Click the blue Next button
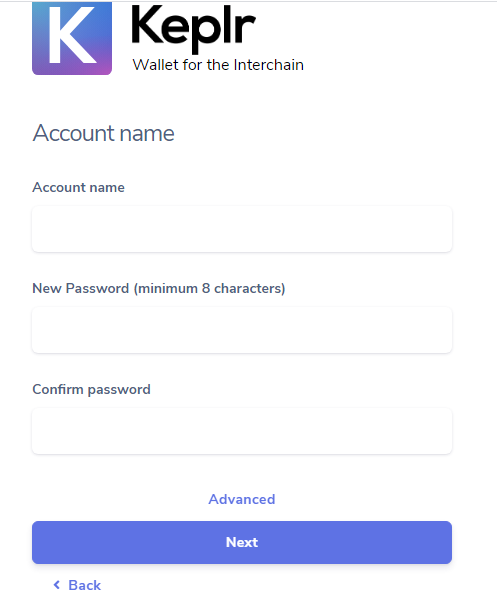The height and width of the screenshot is (597, 497). click(x=242, y=542)
